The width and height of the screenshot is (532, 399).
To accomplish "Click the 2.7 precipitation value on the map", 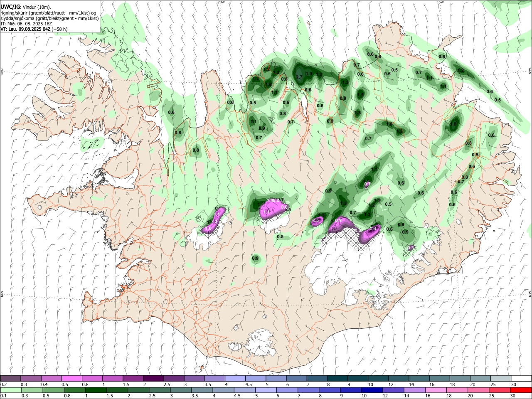I will pyautogui.click(x=299, y=77).
